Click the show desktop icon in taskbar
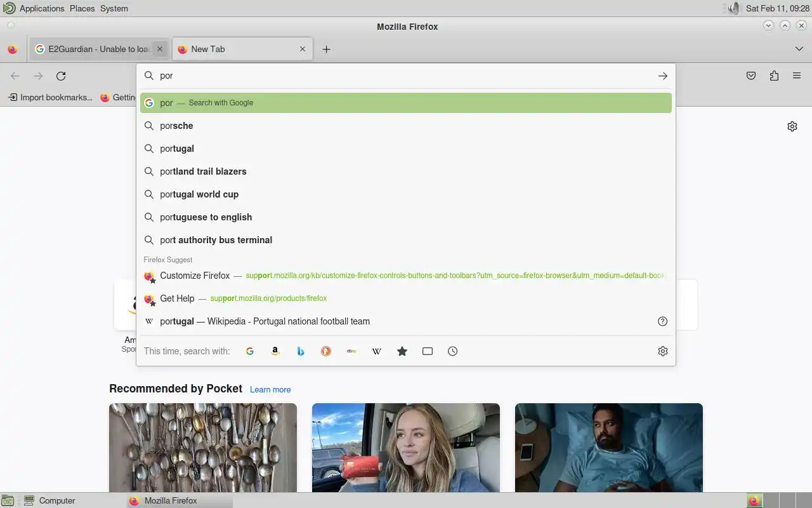Image resolution: width=812 pixels, height=508 pixels. point(7,500)
